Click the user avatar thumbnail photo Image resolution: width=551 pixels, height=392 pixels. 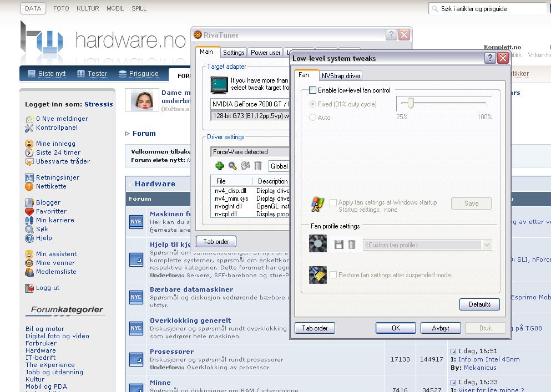[x=142, y=100]
